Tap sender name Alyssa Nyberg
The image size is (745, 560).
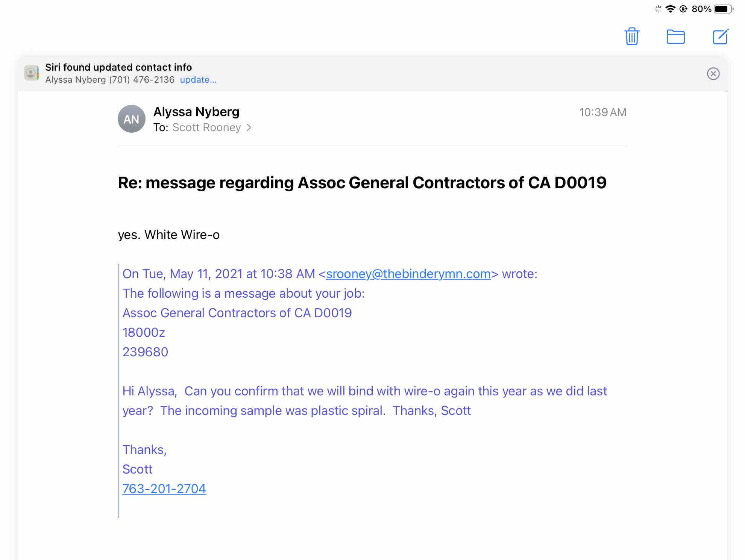(196, 112)
